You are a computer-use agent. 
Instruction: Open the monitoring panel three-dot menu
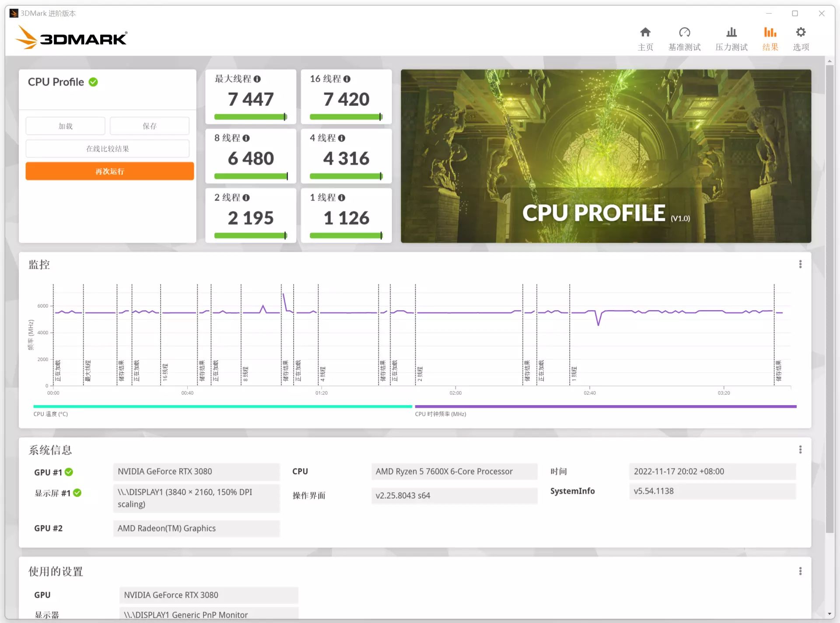tap(800, 264)
